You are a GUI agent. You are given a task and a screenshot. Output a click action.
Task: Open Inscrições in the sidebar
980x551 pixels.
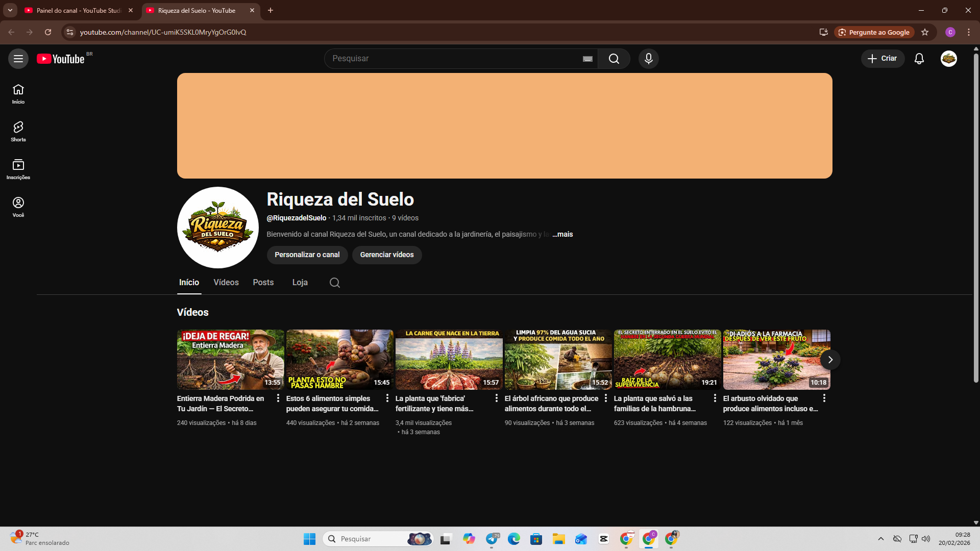(18, 169)
